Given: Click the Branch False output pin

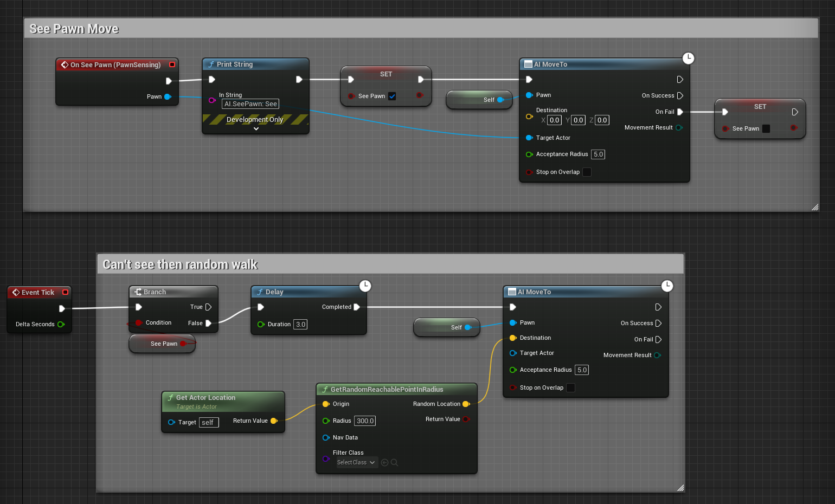Looking at the screenshot, I should tap(208, 323).
